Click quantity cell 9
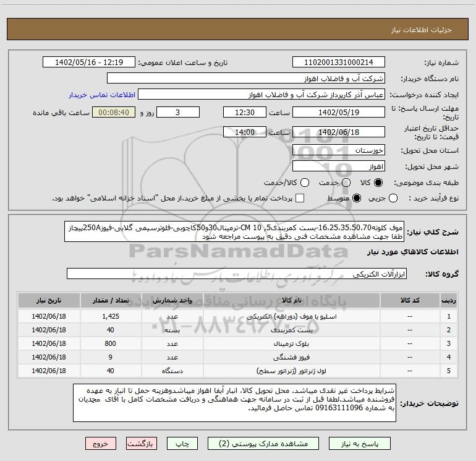476x461 pixels. pyautogui.click(x=111, y=358)
